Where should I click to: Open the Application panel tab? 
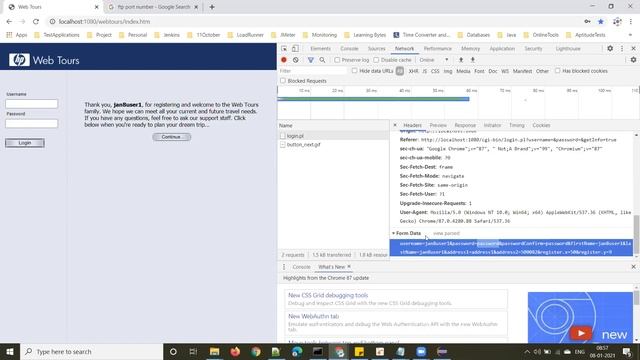pos(502,49)
